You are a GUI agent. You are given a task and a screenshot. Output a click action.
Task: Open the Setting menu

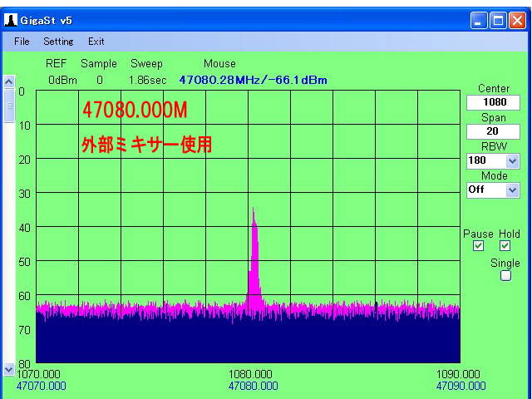[x=58, y=42]
